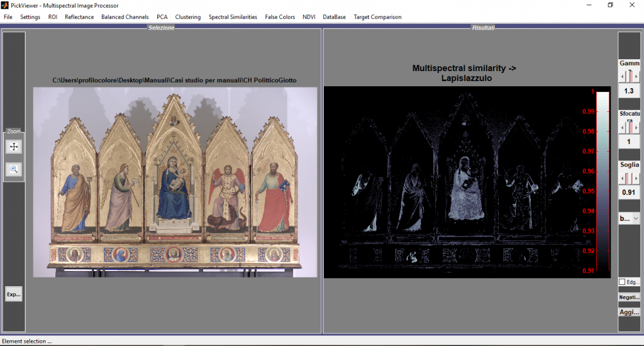Click the Exp... export button
Viewport: 644px width, 346px height.
(x=14, y=294)
